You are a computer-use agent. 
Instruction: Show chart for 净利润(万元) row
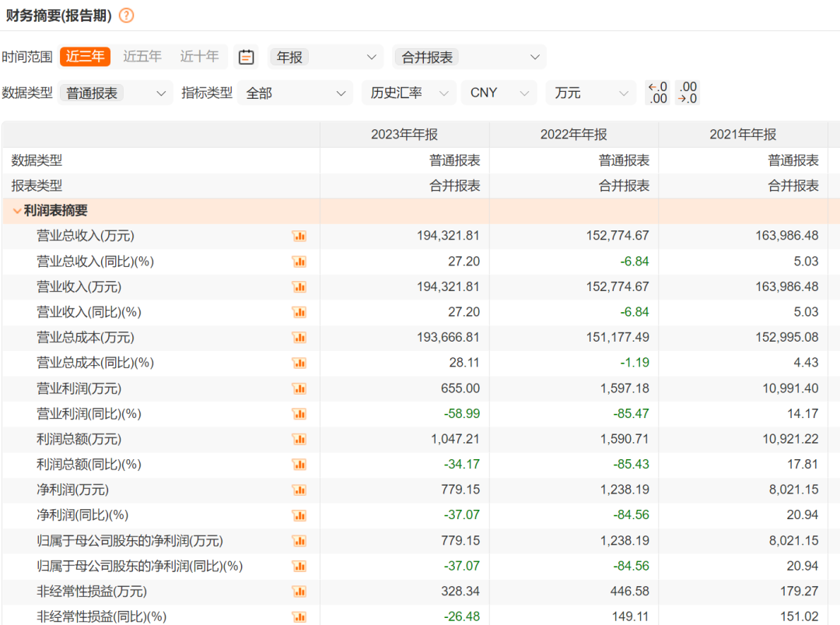[x=299, y=490]
